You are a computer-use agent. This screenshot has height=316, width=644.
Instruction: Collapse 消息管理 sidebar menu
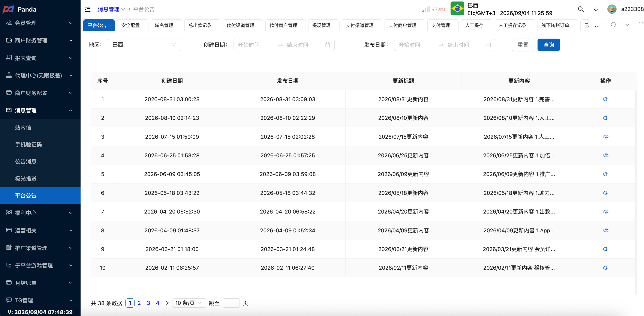click(x=40, y=110)
